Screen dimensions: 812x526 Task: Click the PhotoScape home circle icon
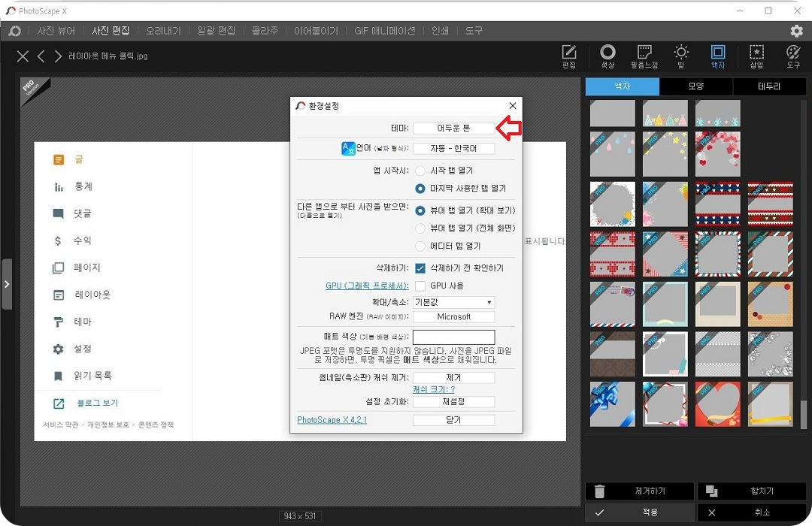tap(15, 31)
